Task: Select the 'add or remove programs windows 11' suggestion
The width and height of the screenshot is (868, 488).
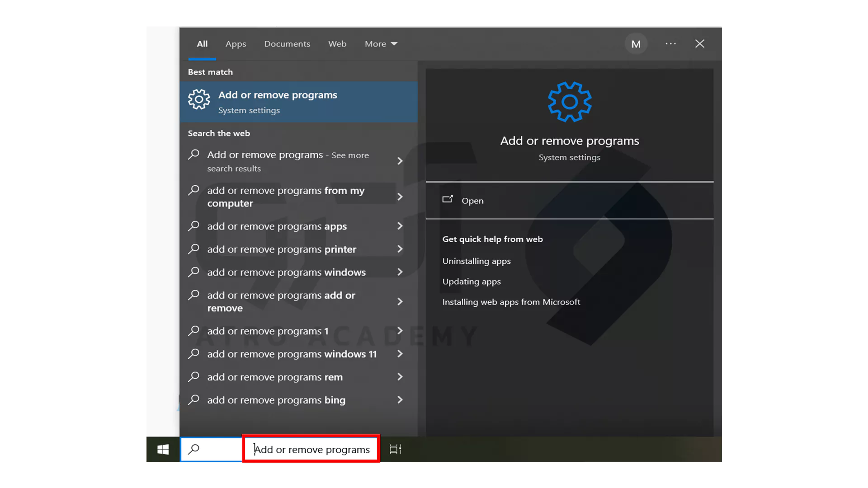Action: pyautogui.click(x=292, y=354)
